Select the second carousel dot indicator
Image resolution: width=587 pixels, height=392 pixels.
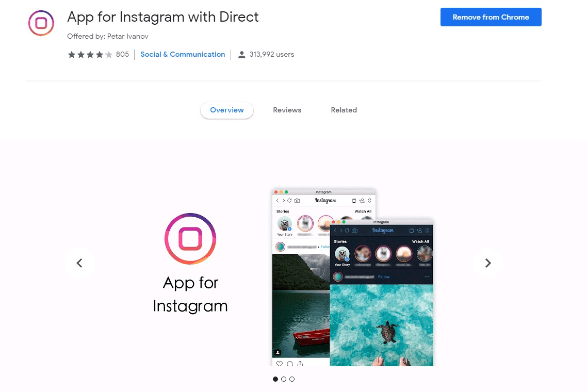(x=284, y=379)
